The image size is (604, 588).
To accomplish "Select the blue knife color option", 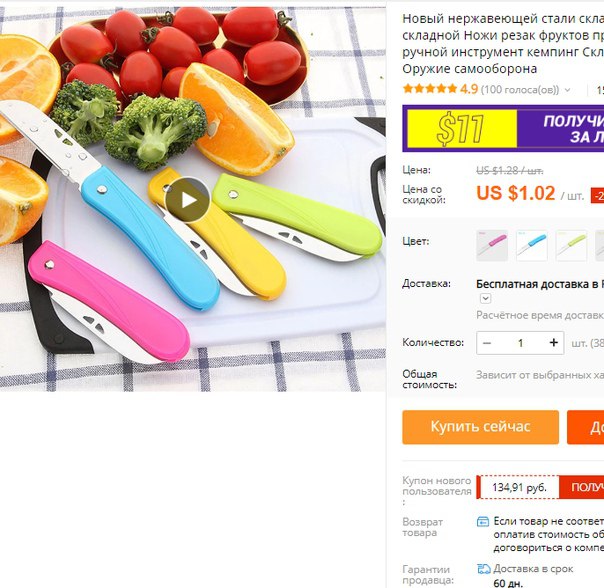I will click(532, 246).
